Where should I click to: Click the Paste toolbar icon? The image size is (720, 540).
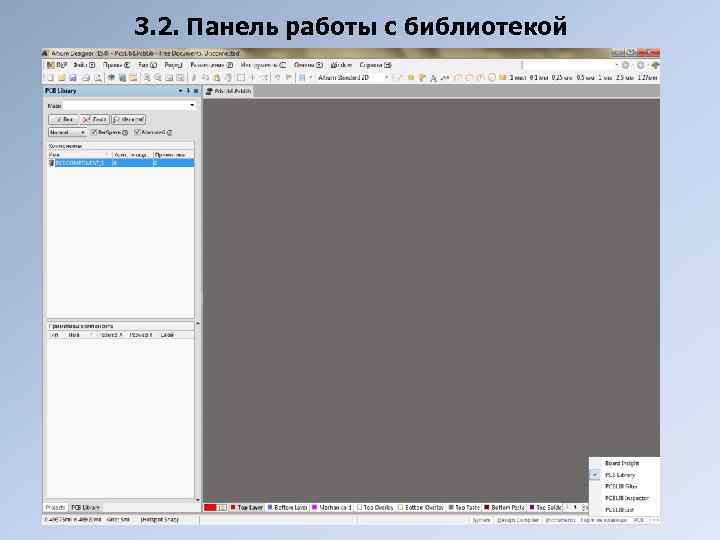(x=216, y=78)
